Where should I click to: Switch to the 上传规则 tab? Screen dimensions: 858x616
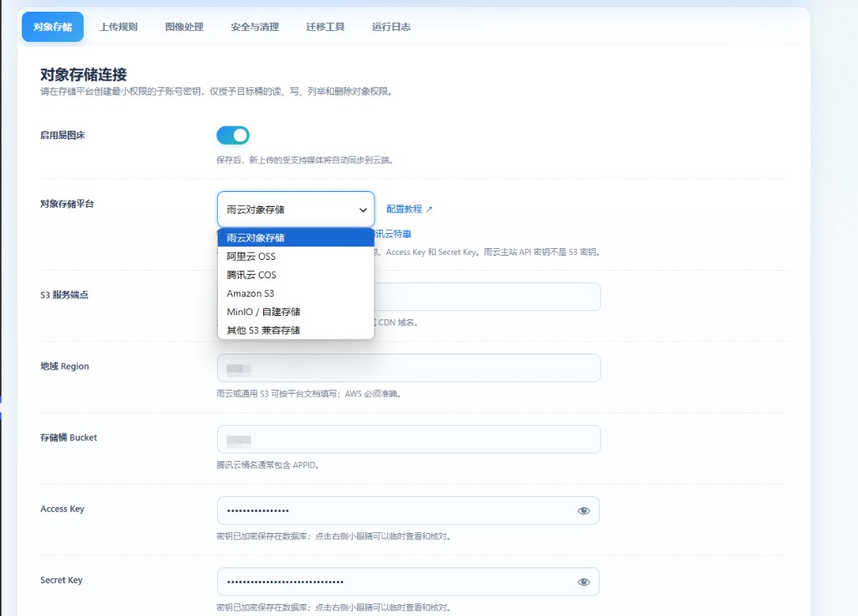(x=118, y=27)
